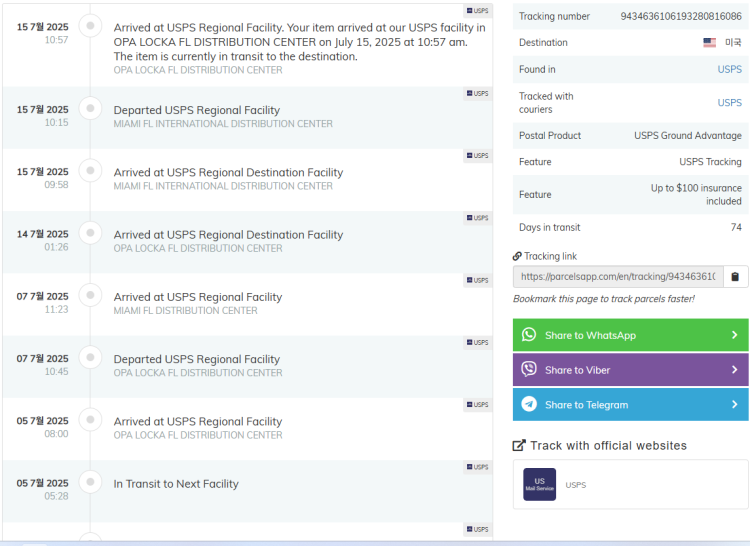The width and height of the screenshot is (750, 546).
Task: Click USPS badge on 05 Jul 05:28 event
Action: point(477,467)
